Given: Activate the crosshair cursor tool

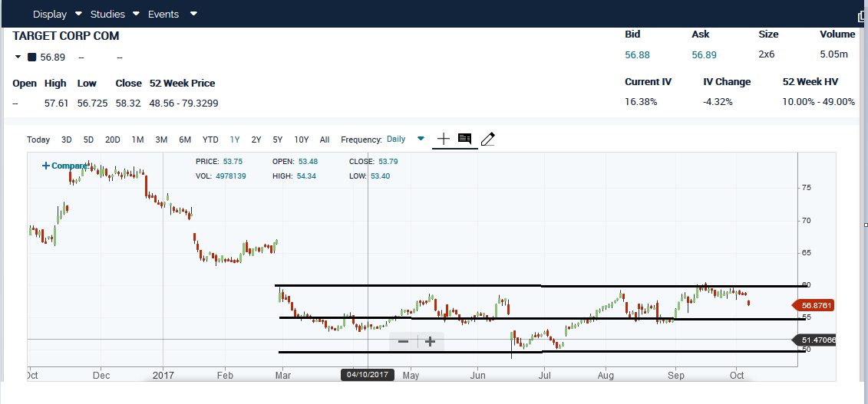Looking at the screenshot, I should click(x=444, y=140).
